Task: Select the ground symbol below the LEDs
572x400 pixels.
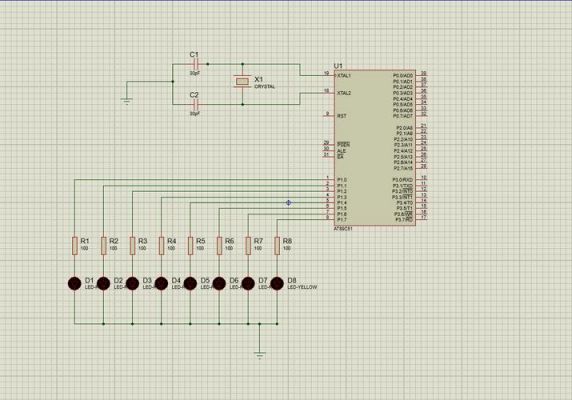Action: [x=259, y=354]
